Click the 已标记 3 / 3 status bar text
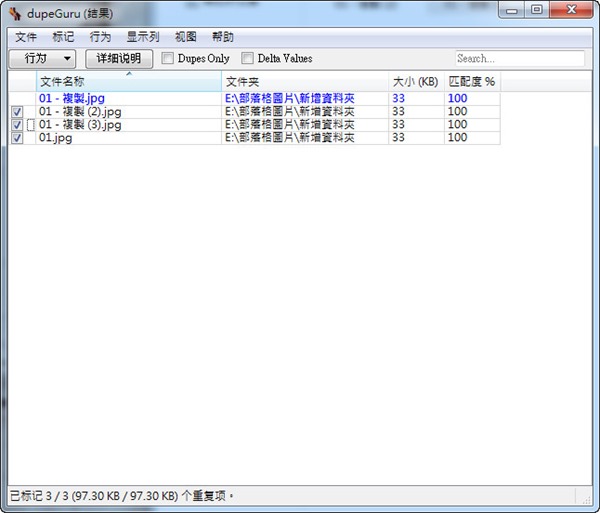Screen dimensions: 600x513 (121, 496)
